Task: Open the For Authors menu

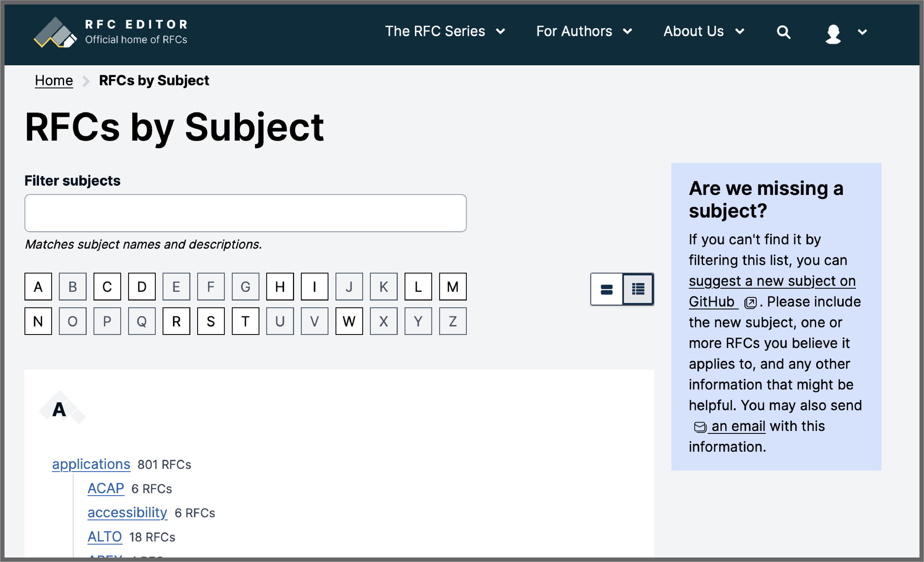Action: tap(574, 31)
